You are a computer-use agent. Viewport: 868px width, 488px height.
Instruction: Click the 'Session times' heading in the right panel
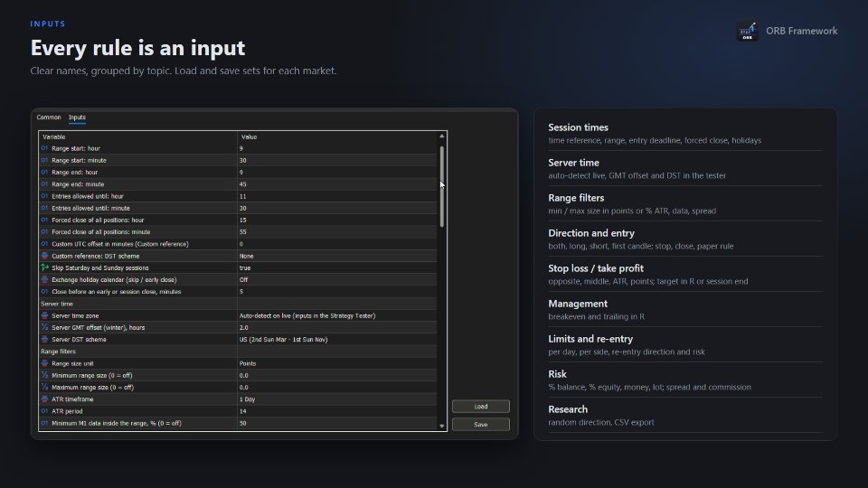(x=578, y=127)
